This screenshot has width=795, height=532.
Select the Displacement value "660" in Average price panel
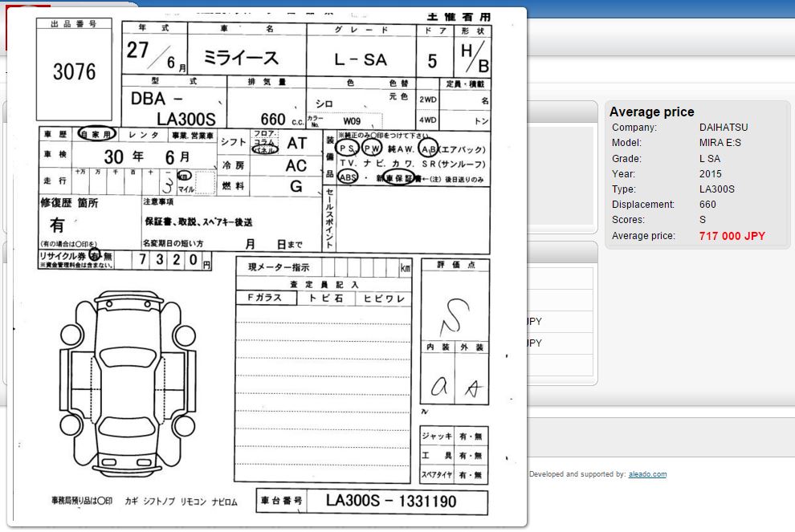click(x=707, y=204)
